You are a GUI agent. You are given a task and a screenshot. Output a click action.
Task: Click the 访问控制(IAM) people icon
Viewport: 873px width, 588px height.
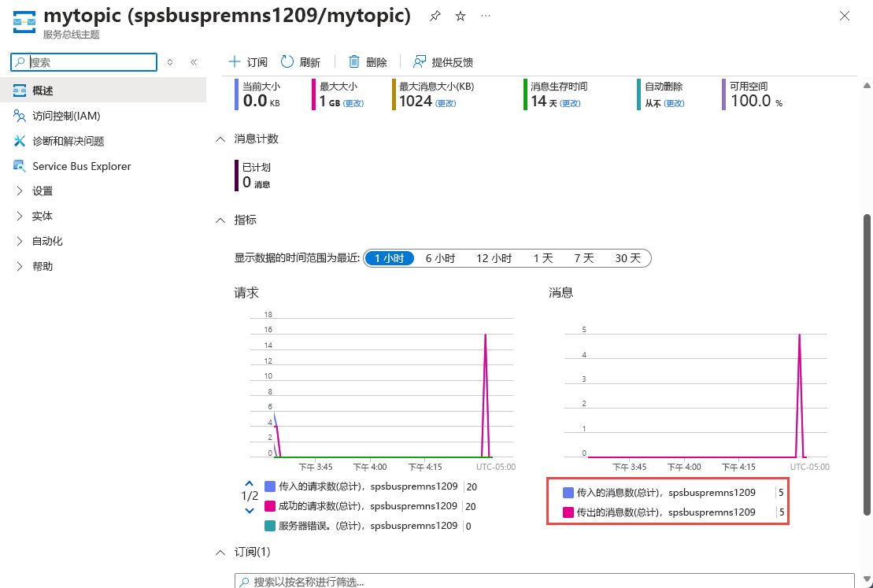20,116
